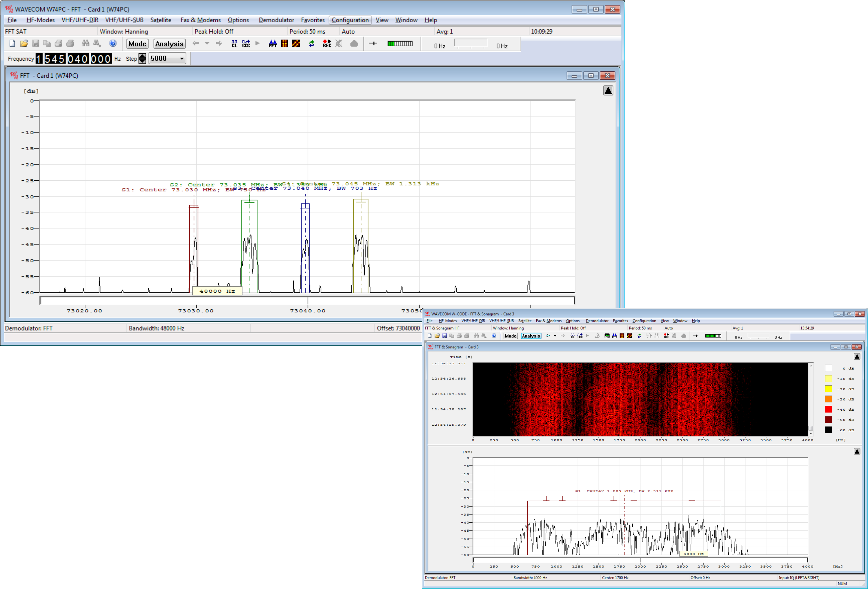Click Open folder icon in W74PC toolbar

click(x=24, y=43)
